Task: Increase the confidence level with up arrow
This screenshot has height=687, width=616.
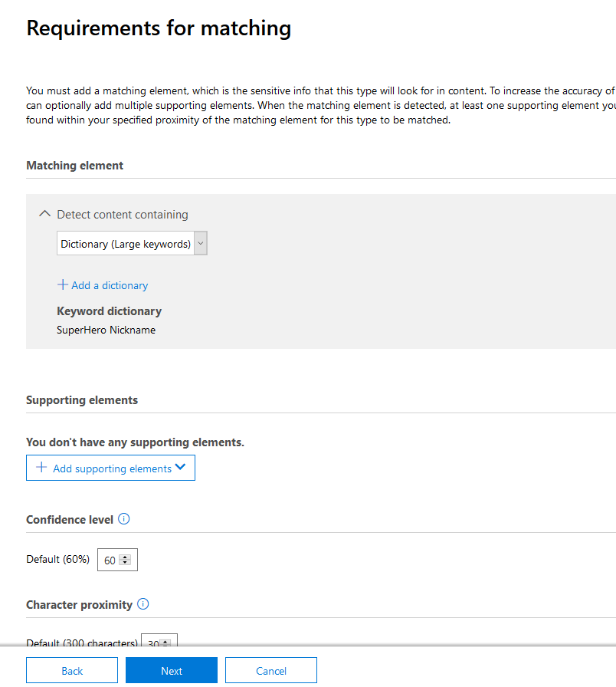Action: pos(125,557)
